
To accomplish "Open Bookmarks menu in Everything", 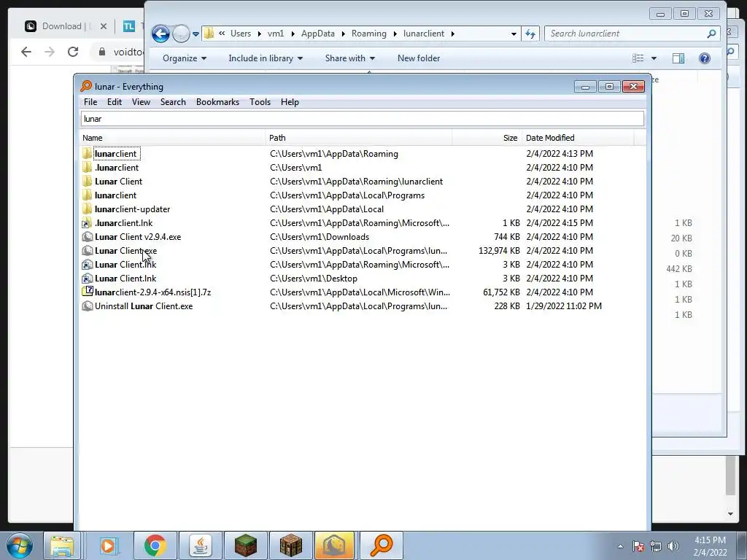I will tap(217, 102).
